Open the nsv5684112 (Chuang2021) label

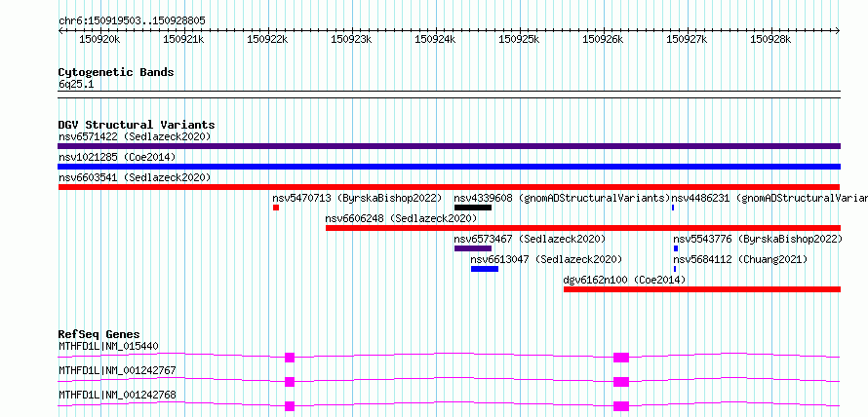click(740, 259)
